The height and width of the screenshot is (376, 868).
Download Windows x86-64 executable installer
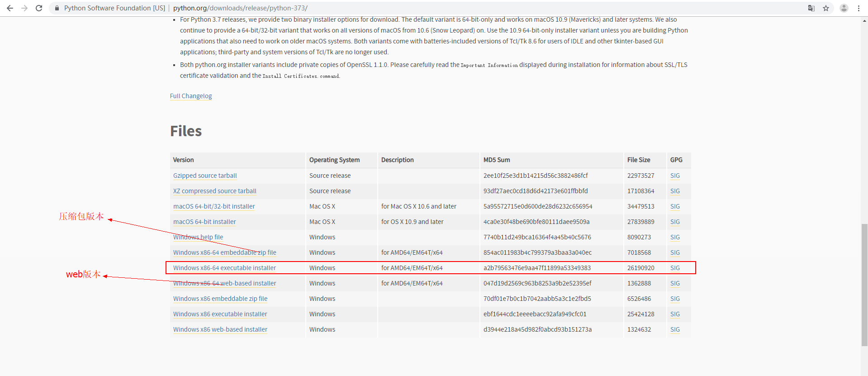[224, 268]
